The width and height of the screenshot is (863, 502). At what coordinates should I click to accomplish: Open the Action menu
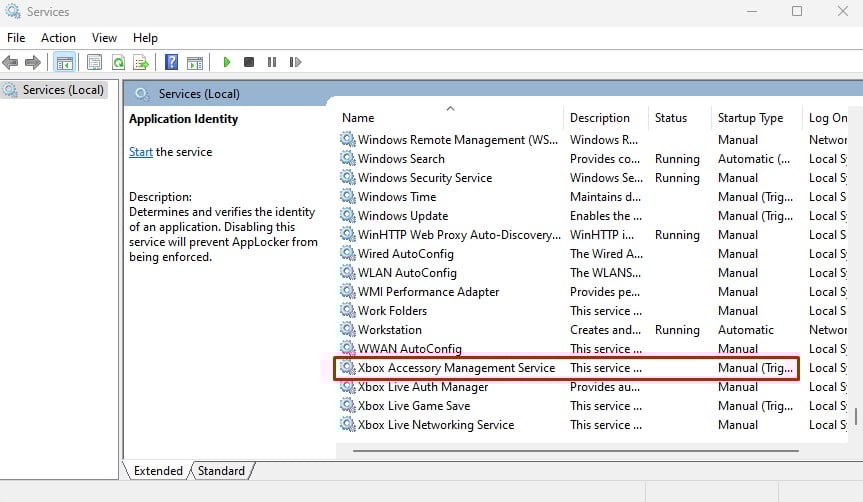58,37
